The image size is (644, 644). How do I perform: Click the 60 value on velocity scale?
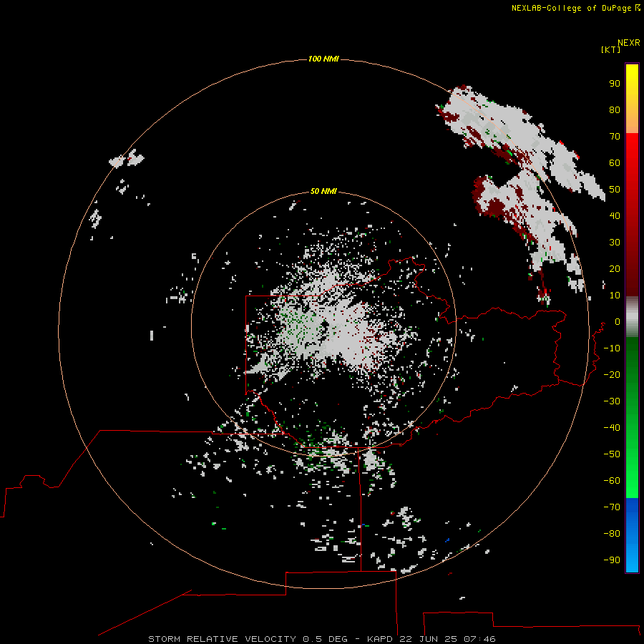pos(615,163)
